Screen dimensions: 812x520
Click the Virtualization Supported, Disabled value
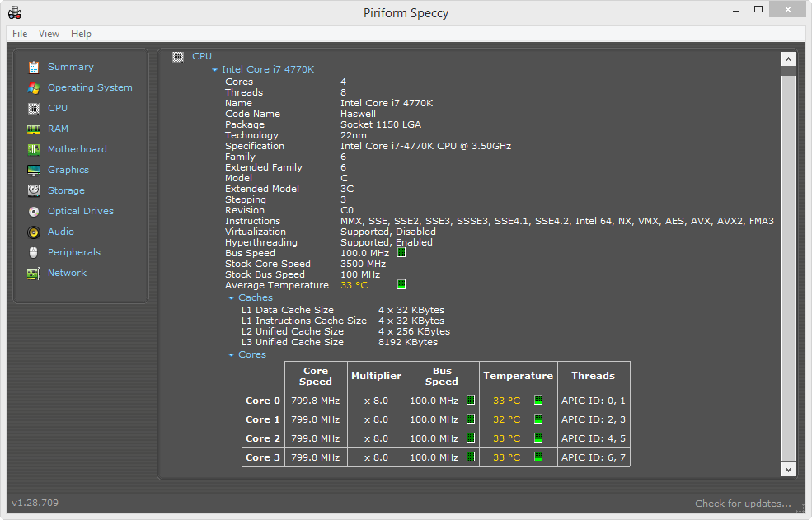pyautogui.click(x=388, y=232)
